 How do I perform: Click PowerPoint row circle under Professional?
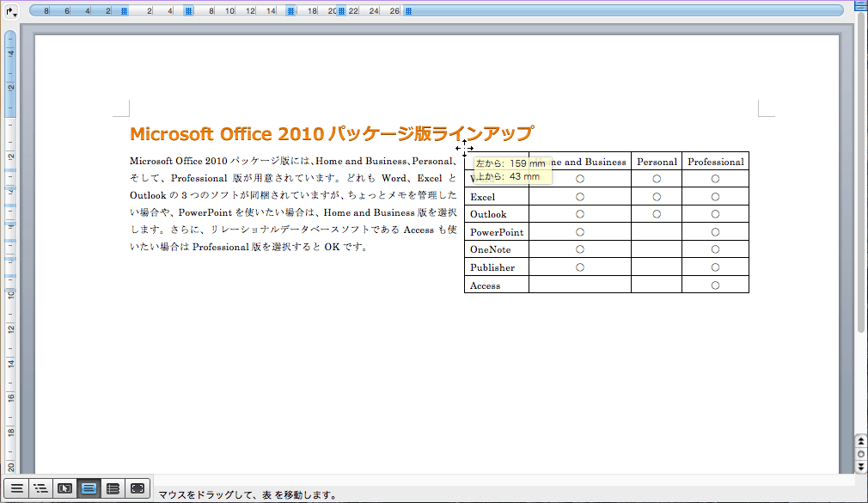click(x=715, y=232)
